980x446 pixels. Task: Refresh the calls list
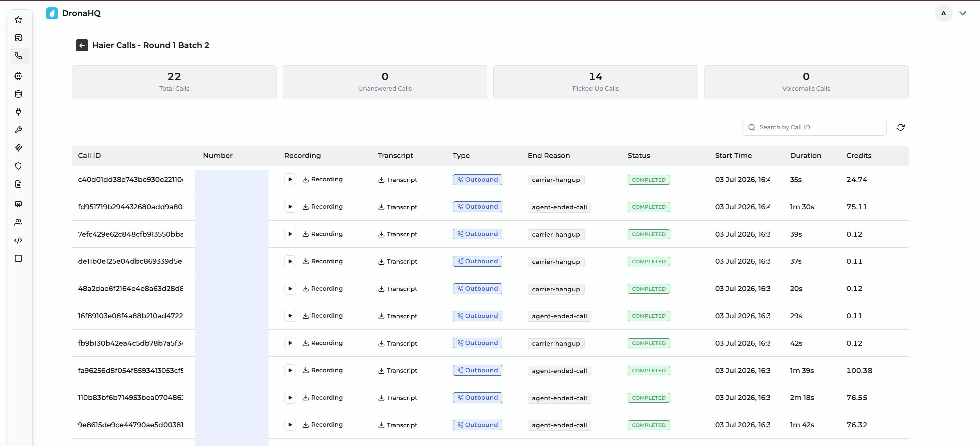pos(900,127)
